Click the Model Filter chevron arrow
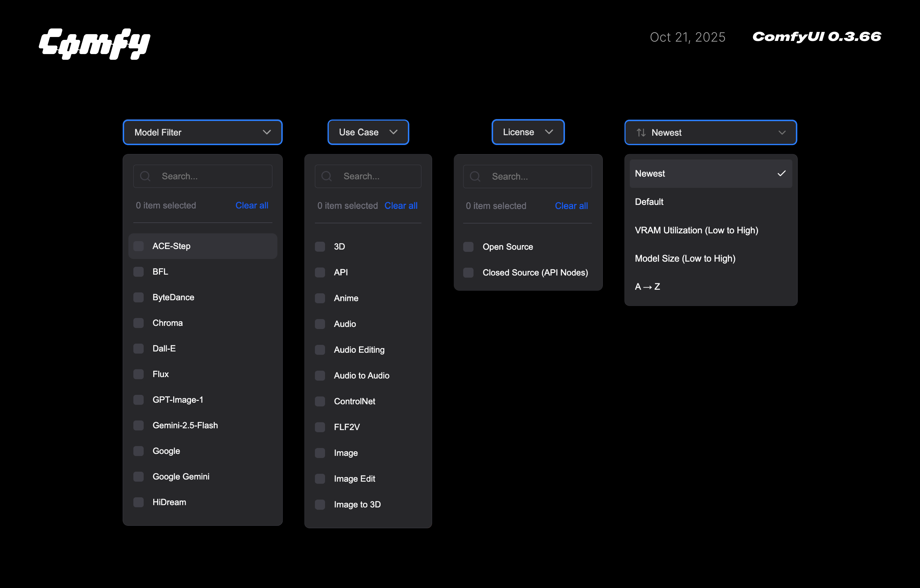This screenshot has height=588, width=920. click(x=267, y=132)
